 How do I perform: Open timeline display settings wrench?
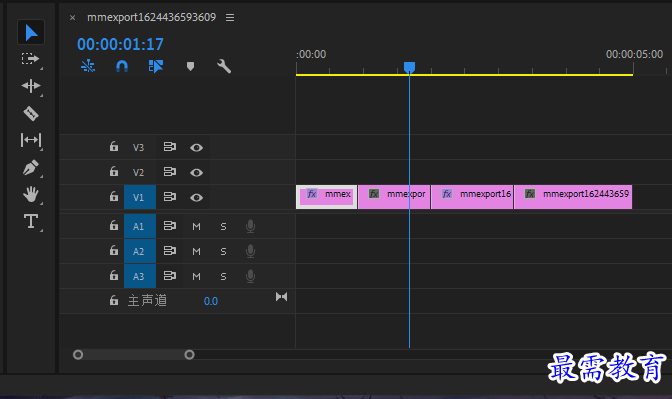224,66
